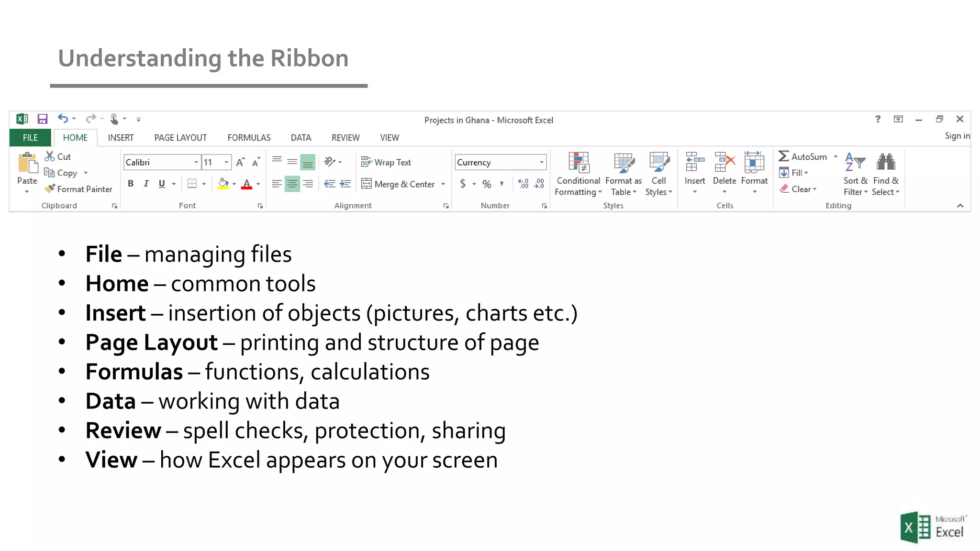Click the Undo arrow icon

(x=63, y=119)
